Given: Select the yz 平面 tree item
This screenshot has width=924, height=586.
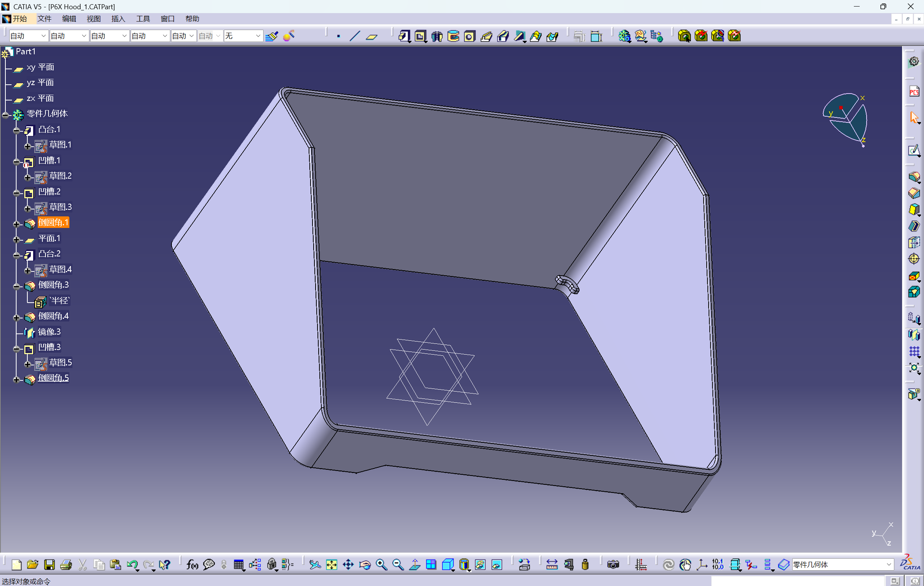Looking at the screenshot, I should pos(40,83).
